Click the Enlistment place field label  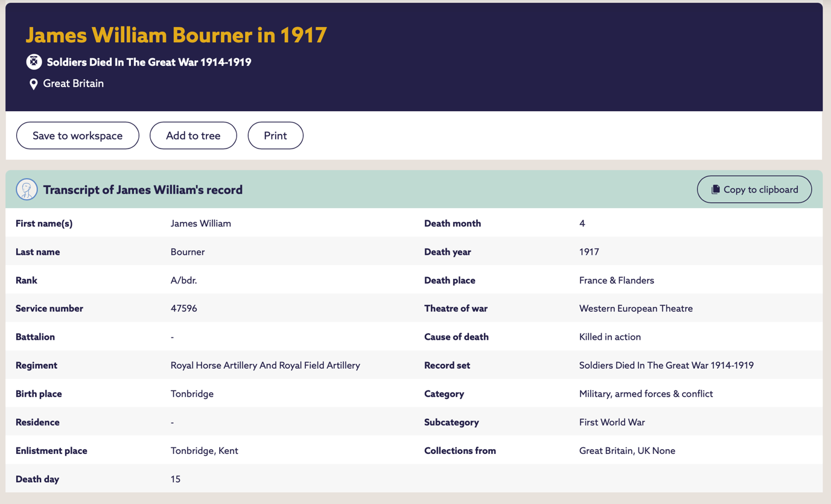point(51,451)
